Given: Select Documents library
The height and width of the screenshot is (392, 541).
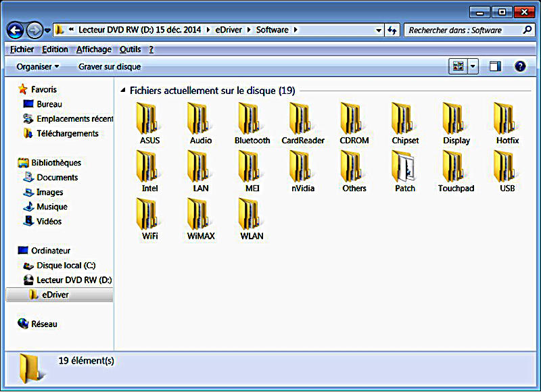Looking at the screenshot, I should [x=50, y=177].
